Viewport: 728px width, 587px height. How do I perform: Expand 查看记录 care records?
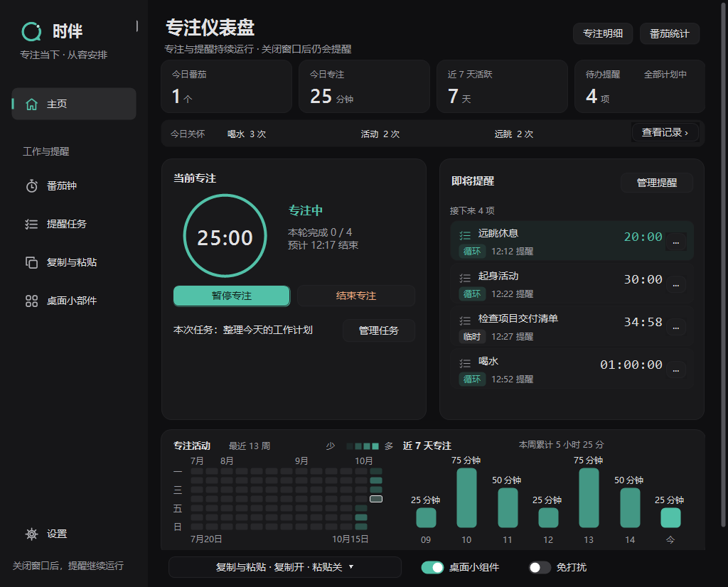[665, 133]
